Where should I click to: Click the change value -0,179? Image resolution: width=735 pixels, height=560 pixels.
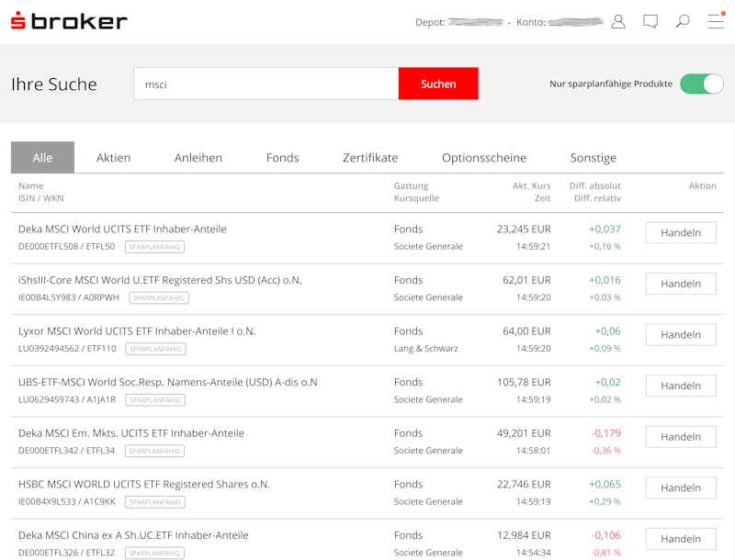point(606,433)
